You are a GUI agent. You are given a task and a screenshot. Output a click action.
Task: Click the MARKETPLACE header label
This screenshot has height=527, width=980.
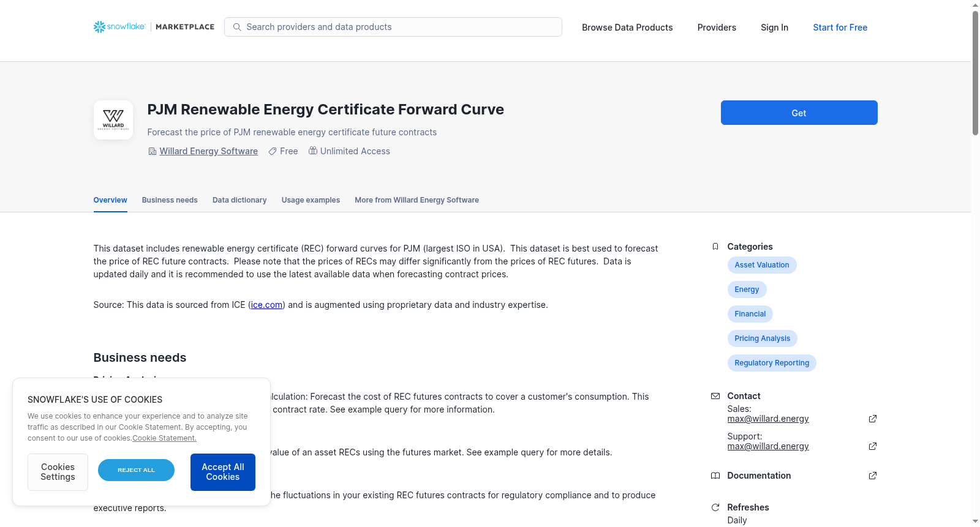click(185, 27)
